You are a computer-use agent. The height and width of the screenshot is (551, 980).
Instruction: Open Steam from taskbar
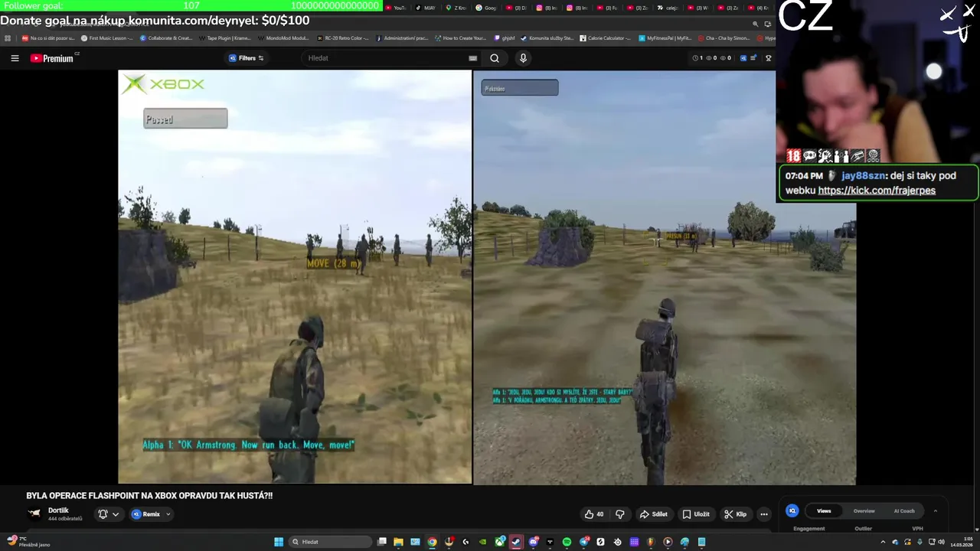(516, 542)
